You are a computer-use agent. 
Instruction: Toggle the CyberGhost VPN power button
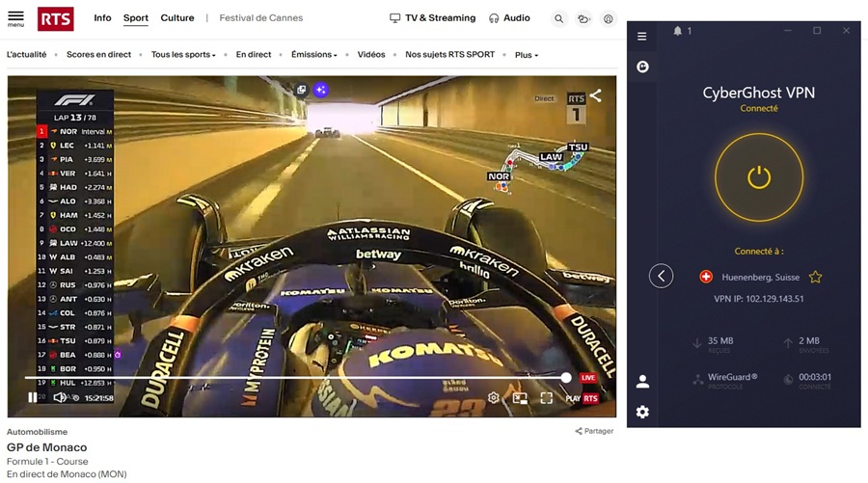pyautogui.click(x=759, y=177)
